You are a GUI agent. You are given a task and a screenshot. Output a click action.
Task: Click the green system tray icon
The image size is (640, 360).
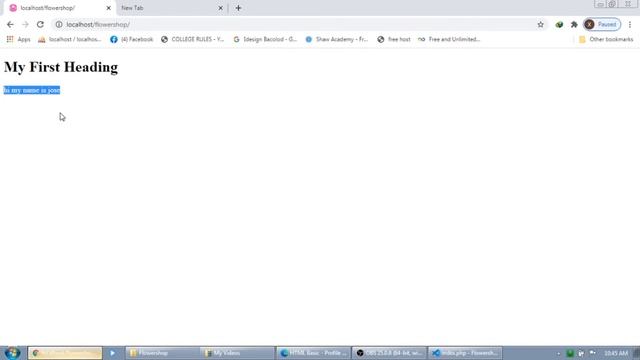coord(570,353)
